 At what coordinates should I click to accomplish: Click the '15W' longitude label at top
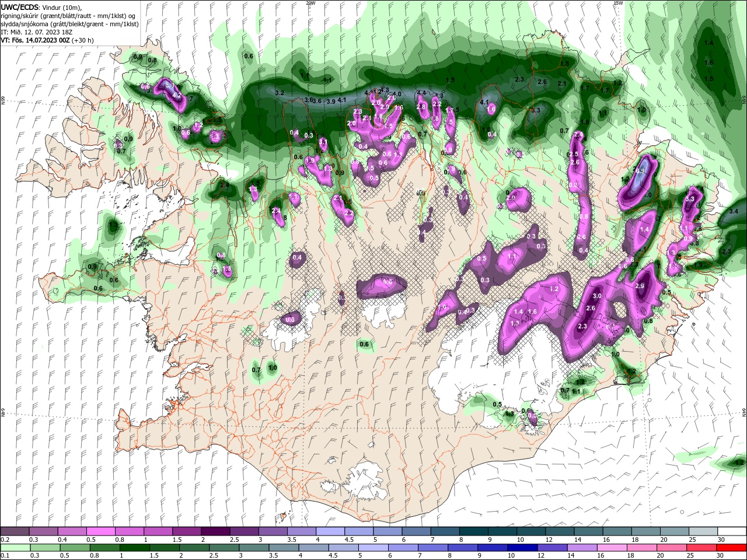[x=618, y=3]
